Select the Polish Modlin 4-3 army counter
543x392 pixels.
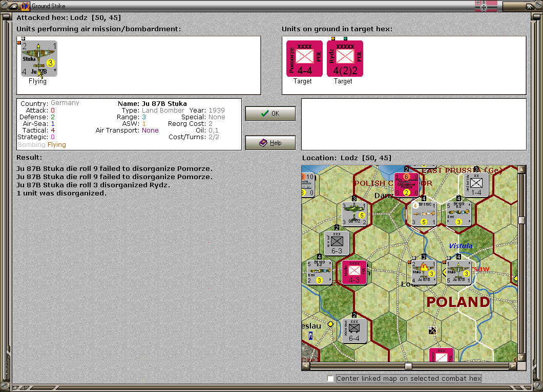click(354, 272)
